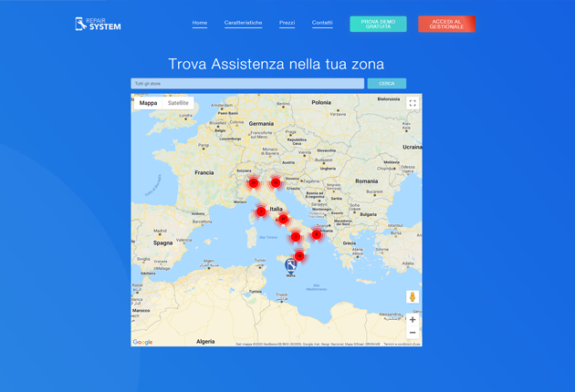Click the Accedi al Gestionale button
Screen dimensions: 575x392
pos(446,25)
